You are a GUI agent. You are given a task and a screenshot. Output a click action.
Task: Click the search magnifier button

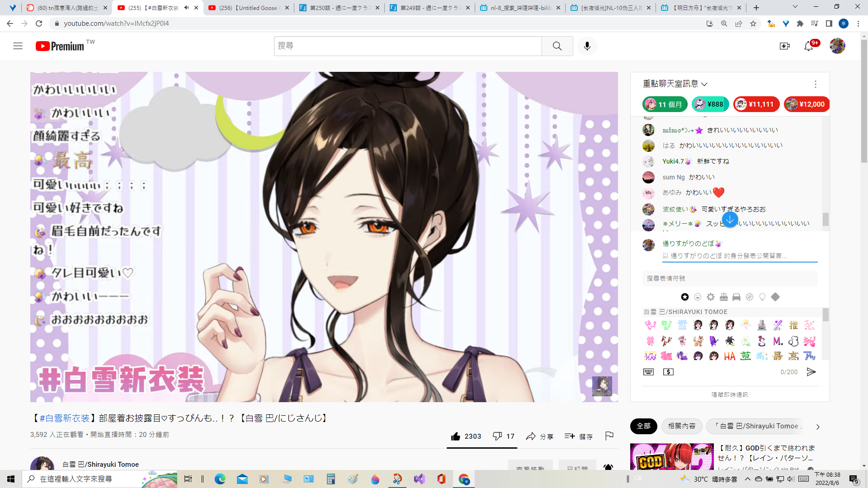tap(557, 46)
